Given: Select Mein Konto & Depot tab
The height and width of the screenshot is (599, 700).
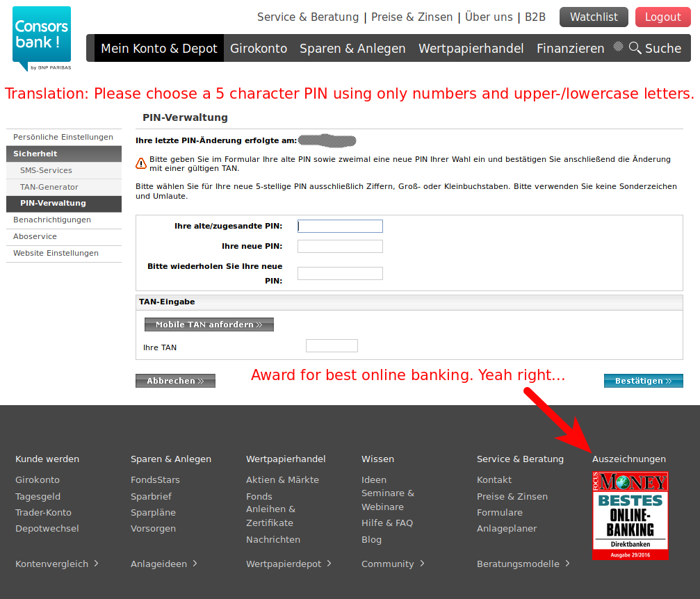Looking at the screenshot, I should tap(159, 49).
